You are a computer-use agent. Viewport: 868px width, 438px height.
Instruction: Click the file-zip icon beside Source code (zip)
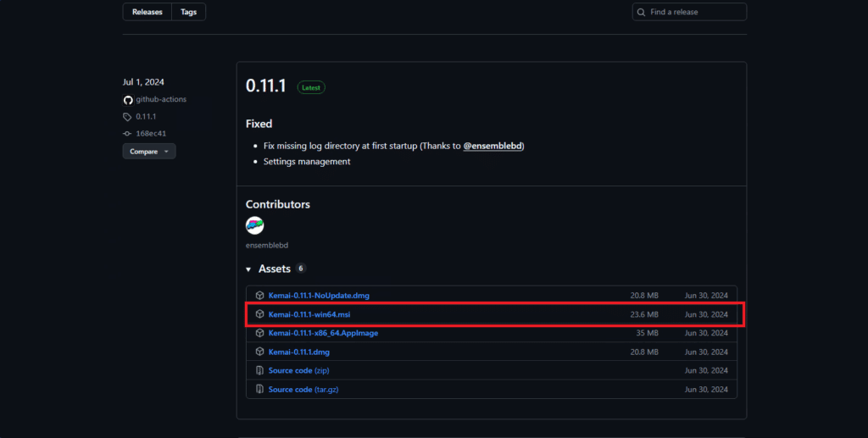click(x=259, y=370)
